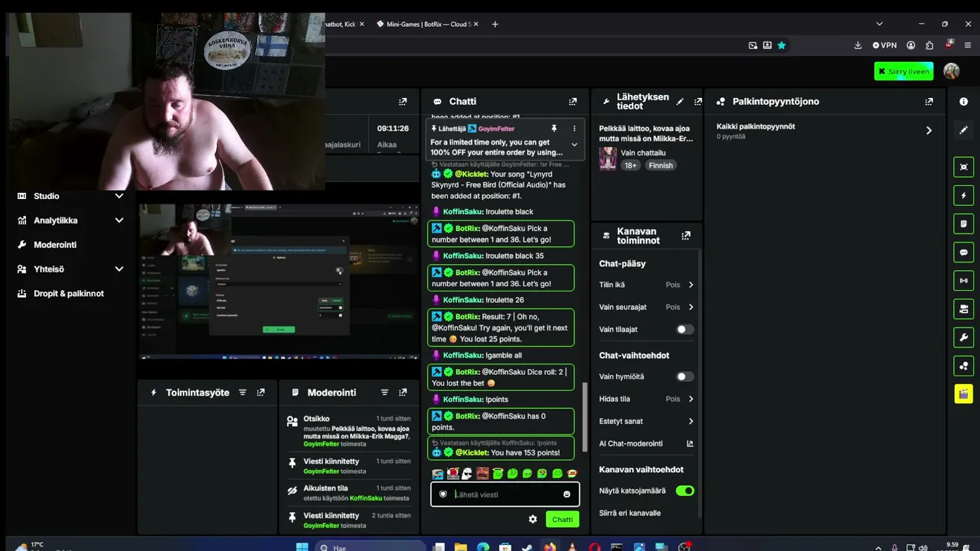Image resolution: width=980 pixels, height=551 pixels.
Task: Open Moderointi filter options
Action: (384, 393)
